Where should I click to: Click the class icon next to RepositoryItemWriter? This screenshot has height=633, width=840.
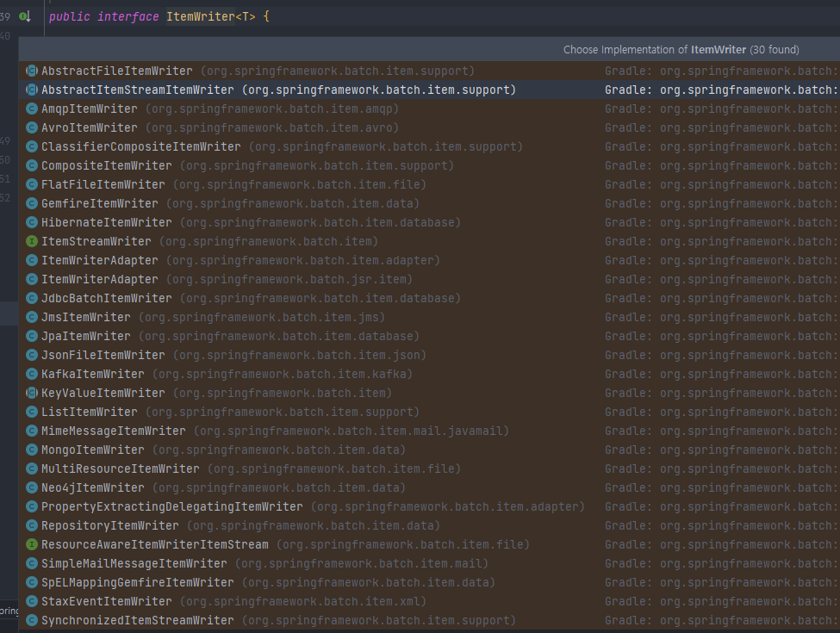pyautogui.click(x=32, y=526)
